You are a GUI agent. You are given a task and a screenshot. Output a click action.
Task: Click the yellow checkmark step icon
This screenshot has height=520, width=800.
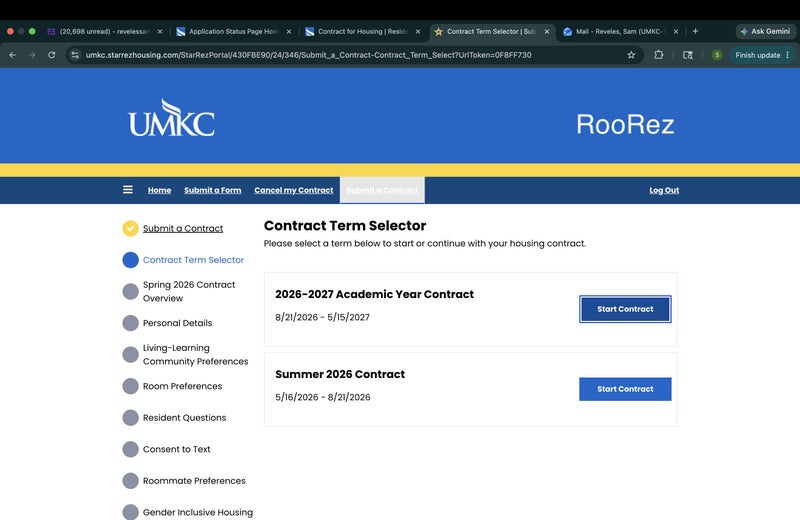click(131, 229)
